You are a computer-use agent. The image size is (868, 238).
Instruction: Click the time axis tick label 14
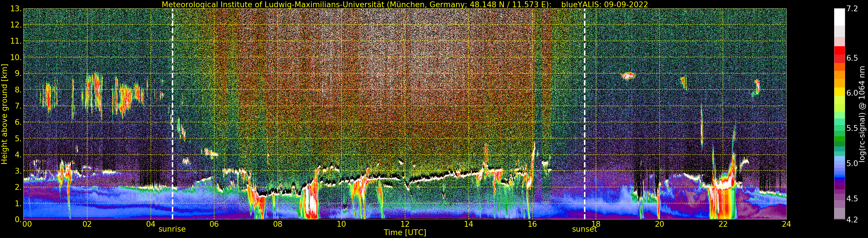[x=468, y=224]
